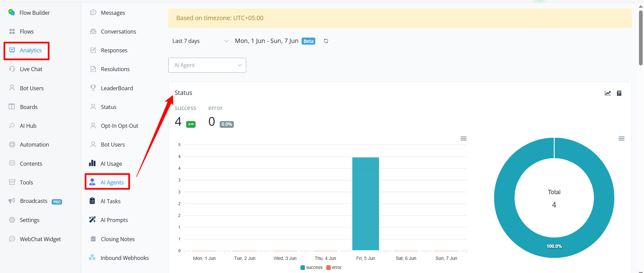The image size is (644, 273).
Task: Open the bar chart hamburger menu
Action: (464, 139)
